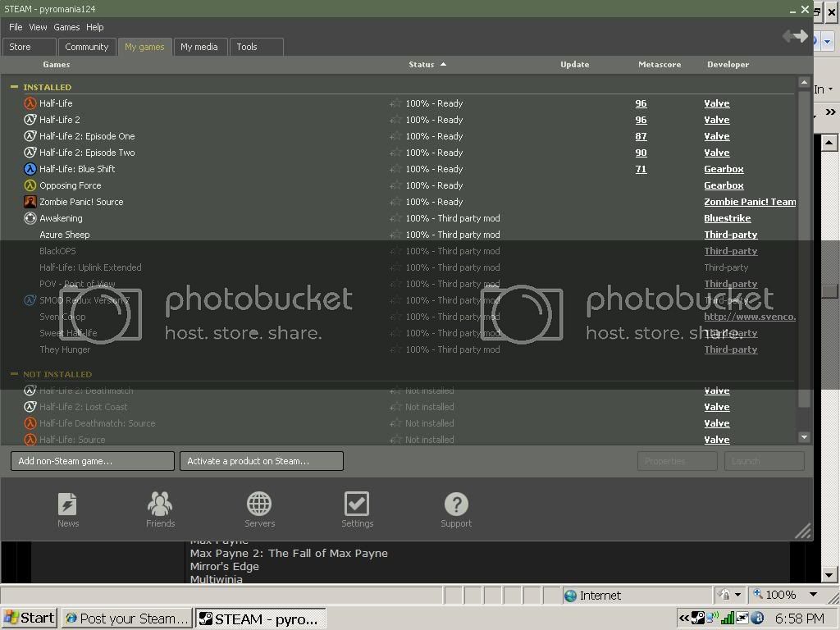The width and height of the screenshot is (840, 630).
Task: Click the browser window vertical scrollbar thumb
Action: 829,291
